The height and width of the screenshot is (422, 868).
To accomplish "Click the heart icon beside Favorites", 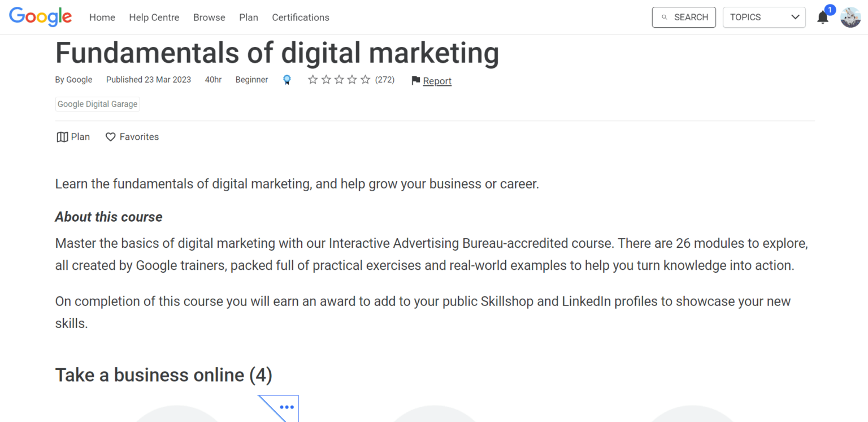I will (x=110, y=136).
